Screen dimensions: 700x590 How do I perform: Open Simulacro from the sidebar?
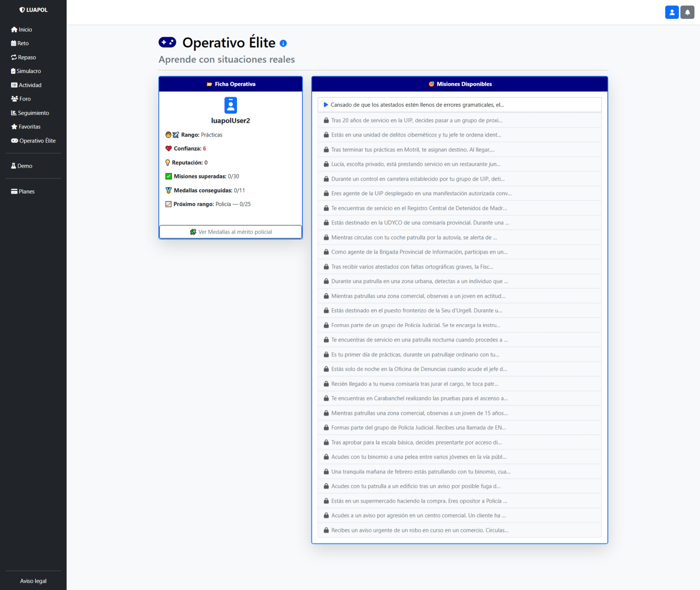click(x=26, y=71)
